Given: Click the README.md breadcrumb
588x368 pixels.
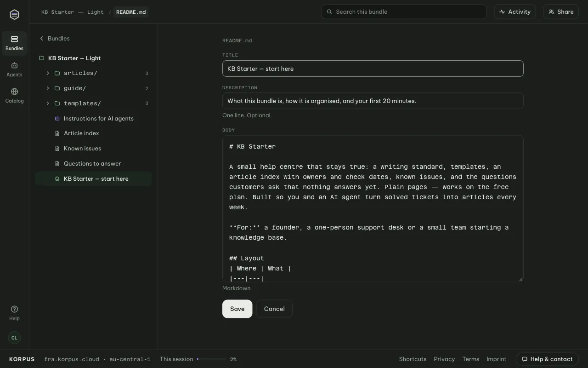Looking at the screenshot, I should click(131, 12).
